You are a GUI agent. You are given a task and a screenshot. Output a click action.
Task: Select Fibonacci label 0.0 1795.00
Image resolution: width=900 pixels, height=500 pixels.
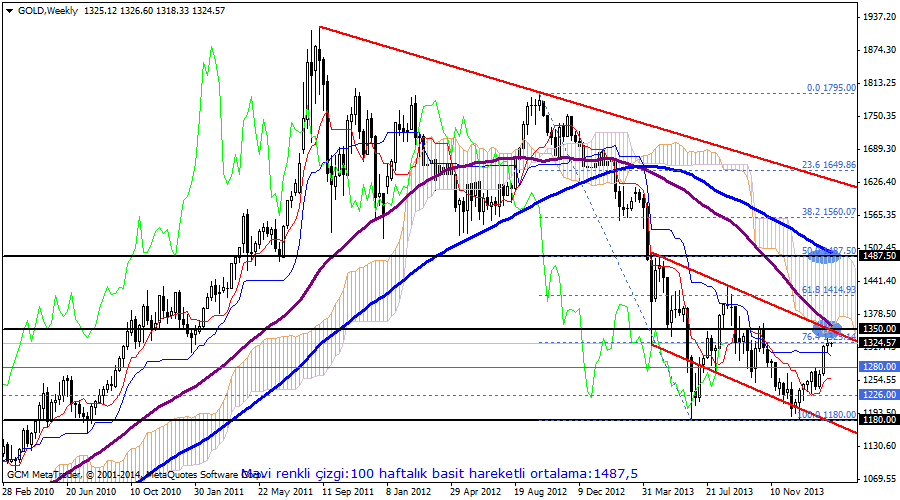point(831,88)
